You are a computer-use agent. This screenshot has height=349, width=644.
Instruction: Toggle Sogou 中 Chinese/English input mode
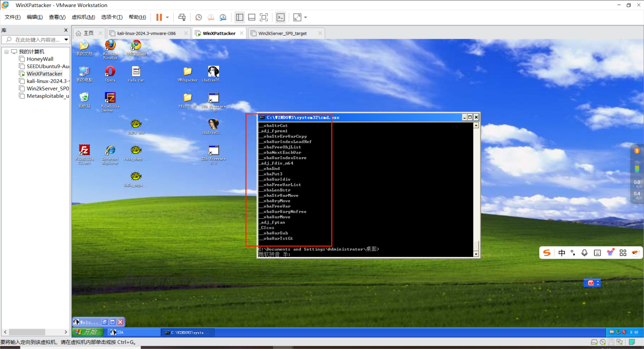coord(562,253)
